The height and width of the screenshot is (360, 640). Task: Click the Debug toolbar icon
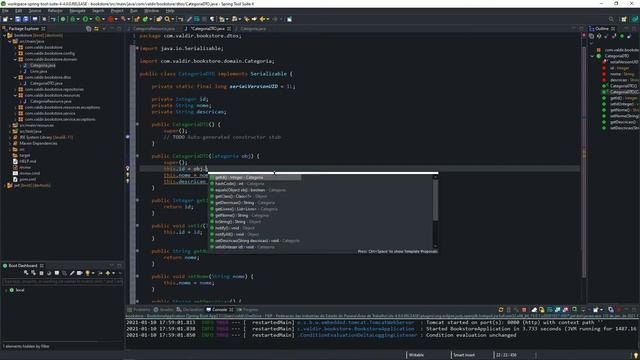pos(73,19)
